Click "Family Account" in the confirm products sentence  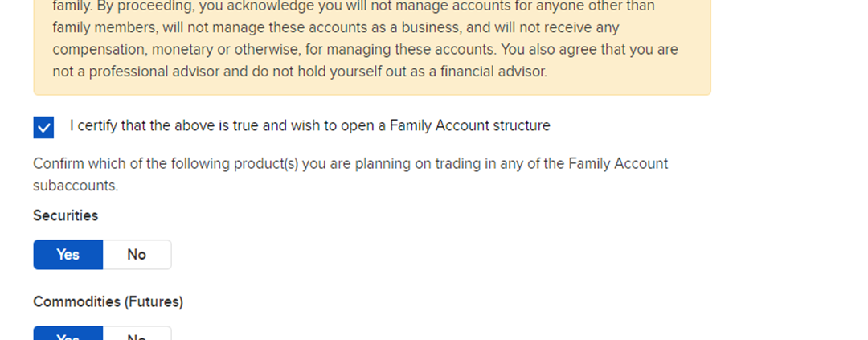coord(617,164)
